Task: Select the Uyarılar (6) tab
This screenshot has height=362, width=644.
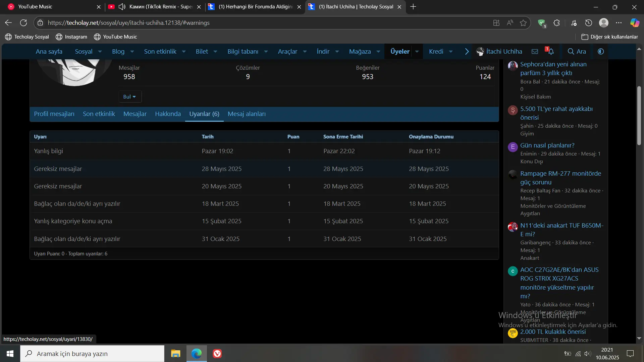Action: [x=204, y=114]
